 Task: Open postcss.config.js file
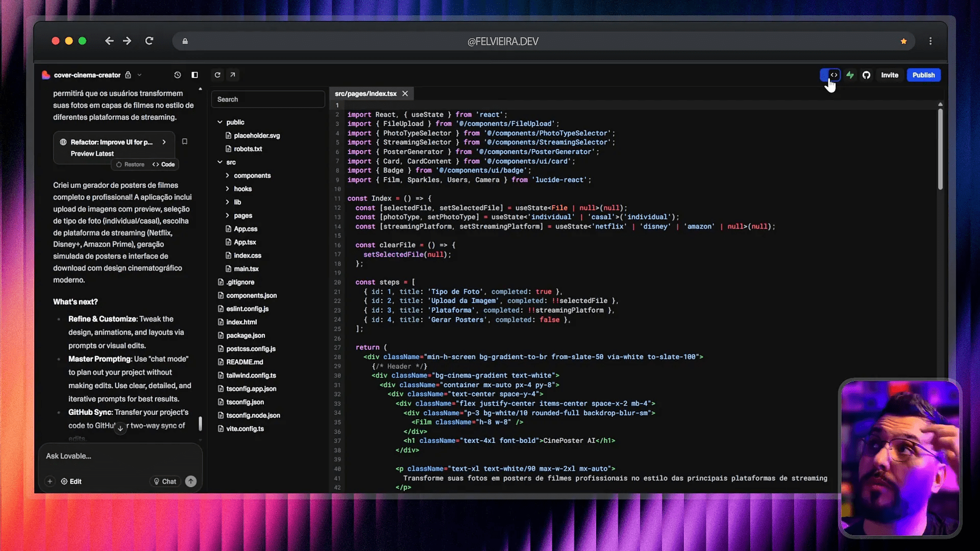250,349
